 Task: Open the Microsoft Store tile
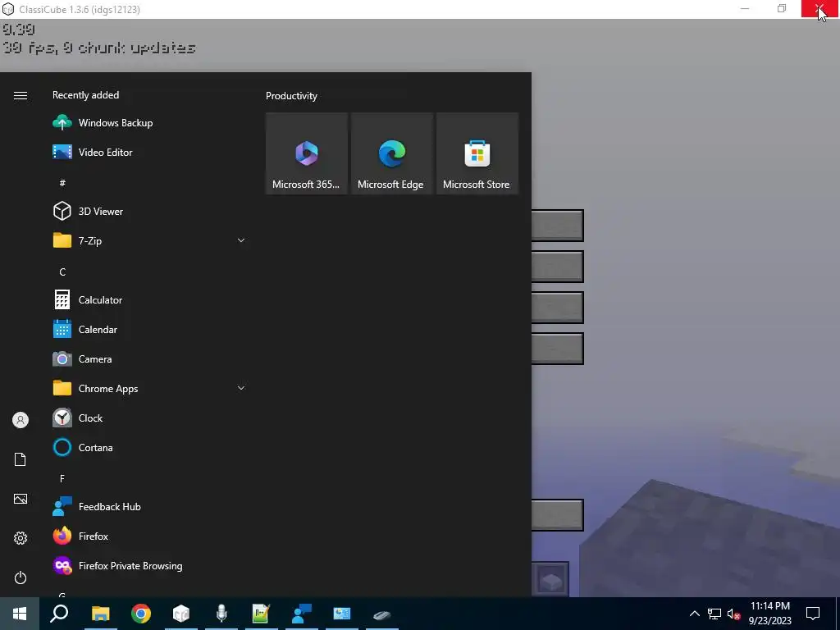pos(477,153)
